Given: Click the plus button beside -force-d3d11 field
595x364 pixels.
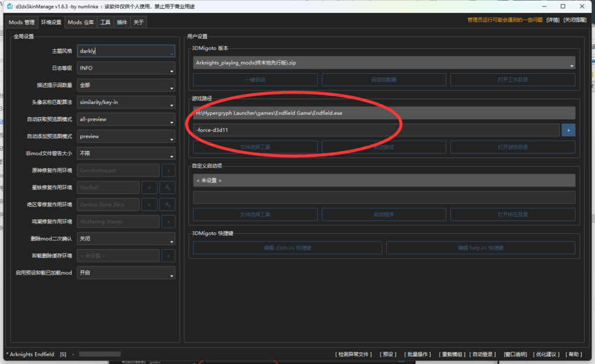Looking at the screenshot, I should (568, 130).
